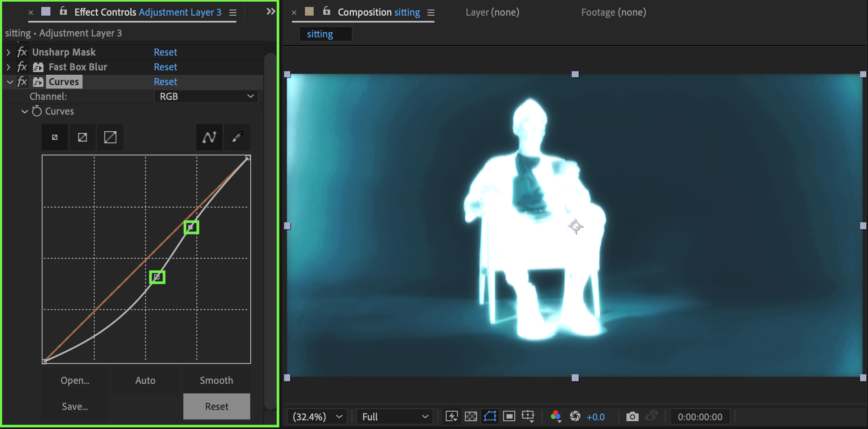The height and width of the screenshot is (429, 868).
Task: Toggle the transparency grid in viewer
Action: (471, 417)
